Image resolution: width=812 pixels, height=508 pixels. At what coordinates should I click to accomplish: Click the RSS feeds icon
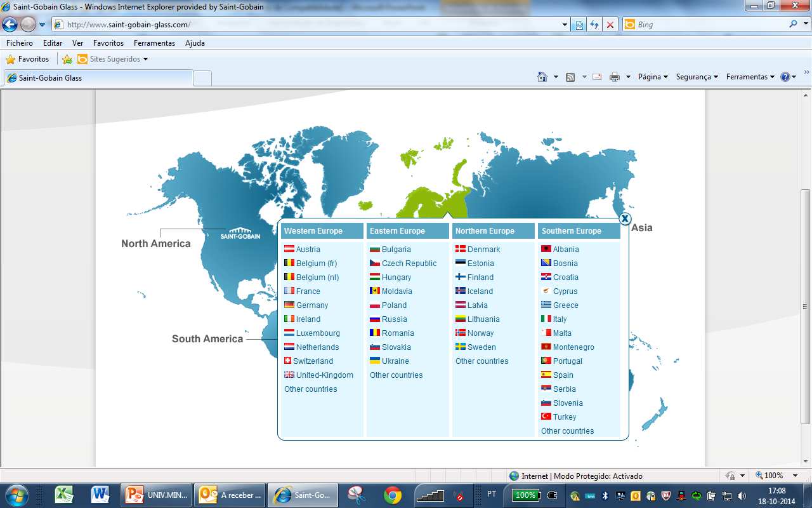click(570, 77)
